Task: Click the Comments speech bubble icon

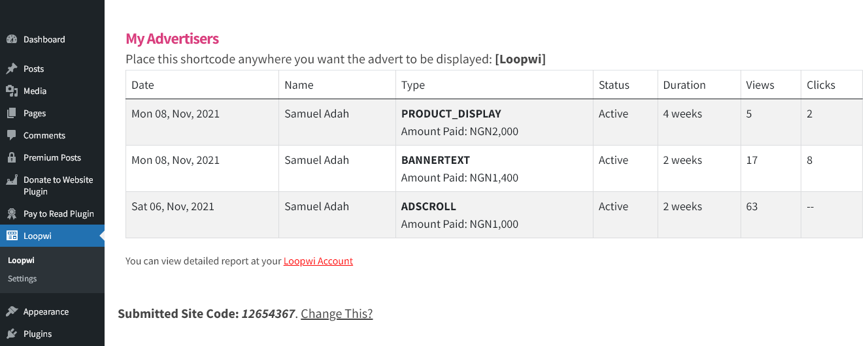Action: pyautogui.click(x=12, y=135)
